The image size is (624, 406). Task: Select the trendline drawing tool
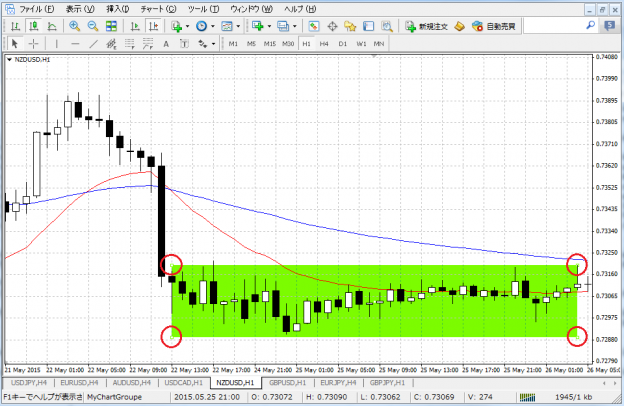[96, 44]
